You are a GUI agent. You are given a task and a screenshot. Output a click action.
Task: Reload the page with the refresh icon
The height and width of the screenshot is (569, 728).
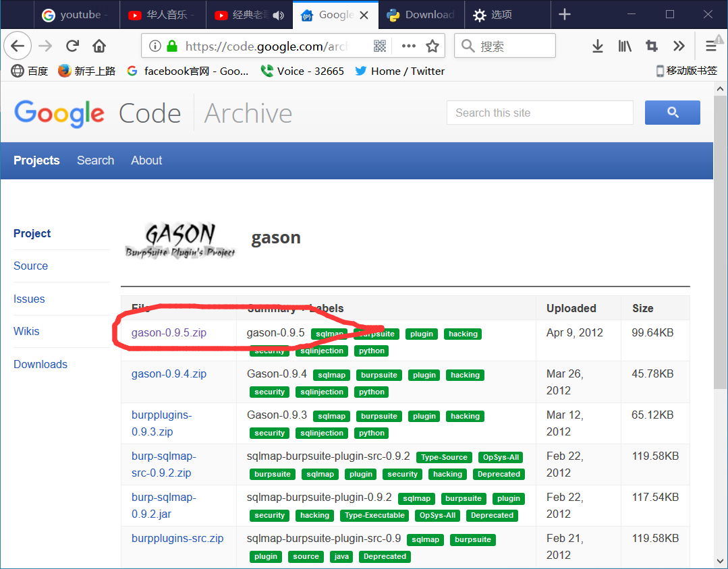72,46
